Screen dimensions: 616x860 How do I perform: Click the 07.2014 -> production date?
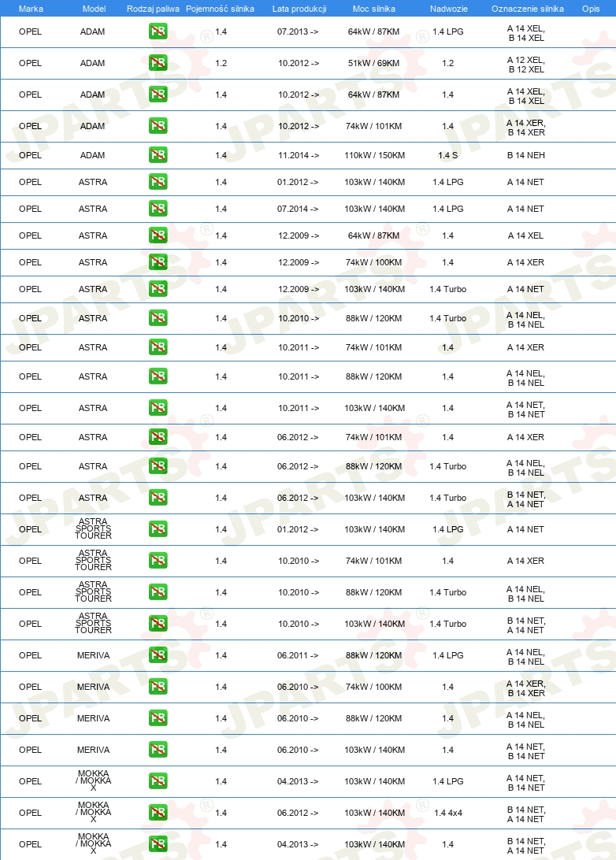pyautogui.click(x=298, y=209)
